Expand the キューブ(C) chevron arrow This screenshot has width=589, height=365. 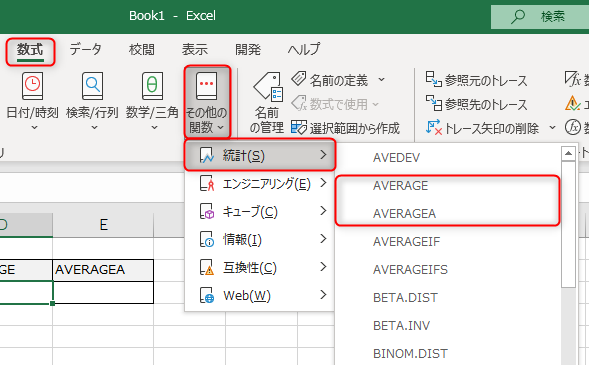pyautogui.click(x=323, y=211)
